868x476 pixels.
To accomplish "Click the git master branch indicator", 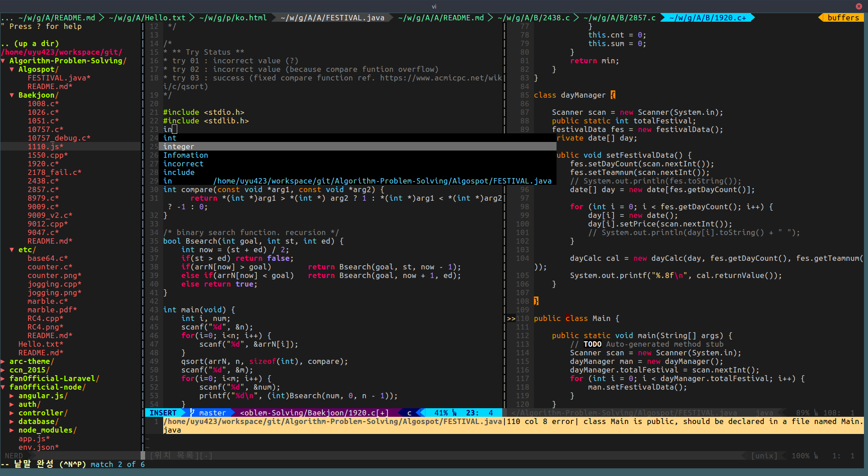I will [x=208, y=413].
